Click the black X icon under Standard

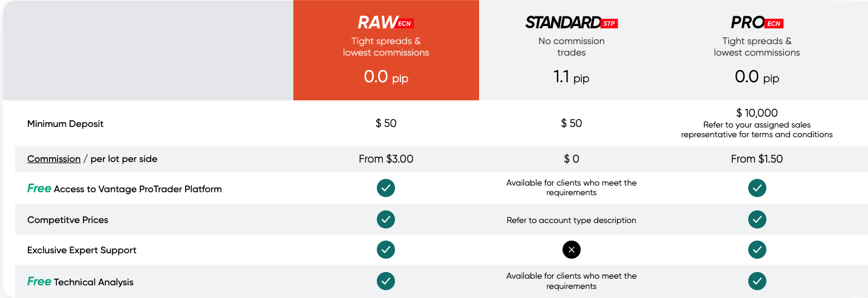[x=572, y=249]
